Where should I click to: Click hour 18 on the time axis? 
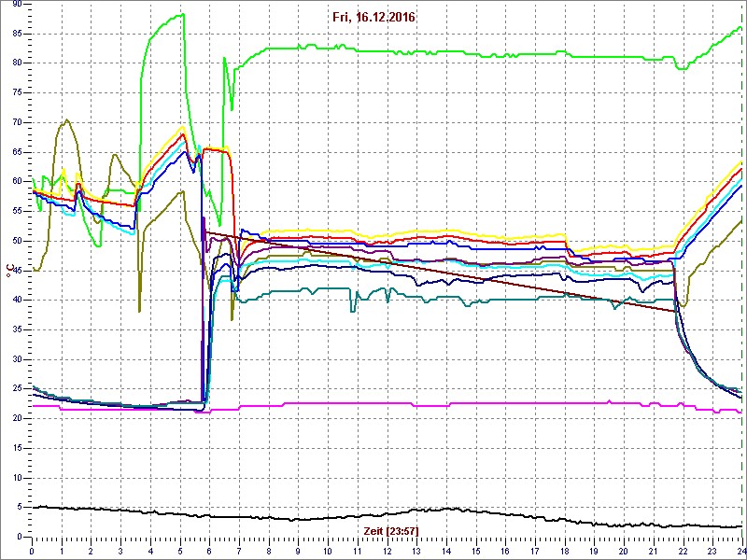pyautogui.click(x=564, y=551)
